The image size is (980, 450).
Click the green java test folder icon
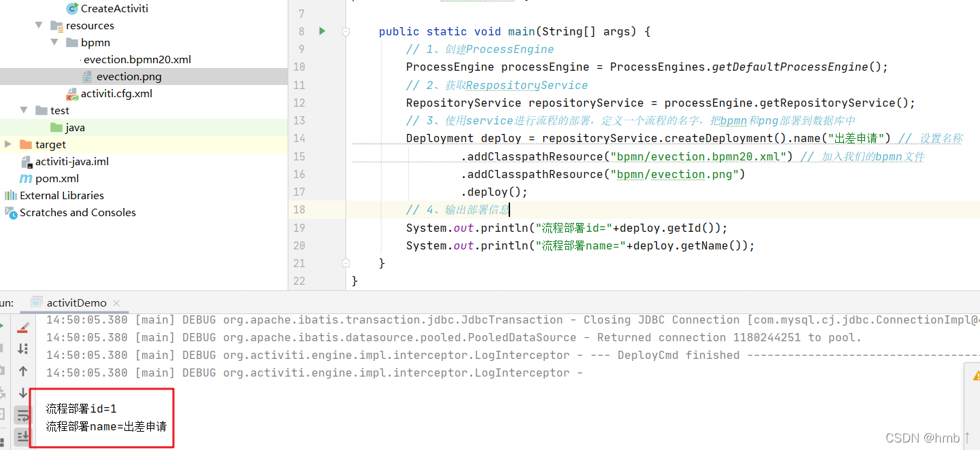click(x=57, y=128)
